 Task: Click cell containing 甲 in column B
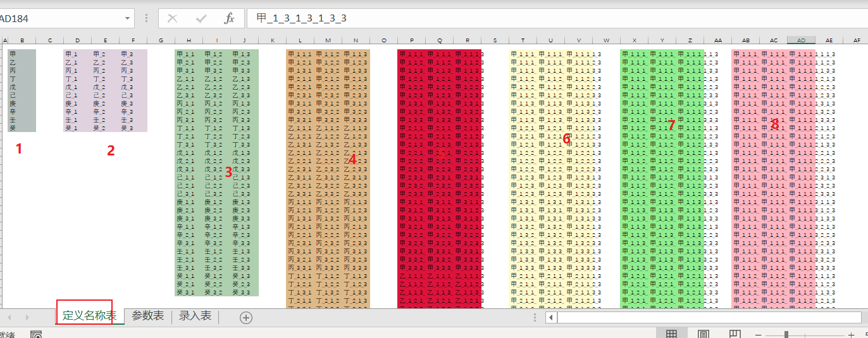[x=22, y=54]
